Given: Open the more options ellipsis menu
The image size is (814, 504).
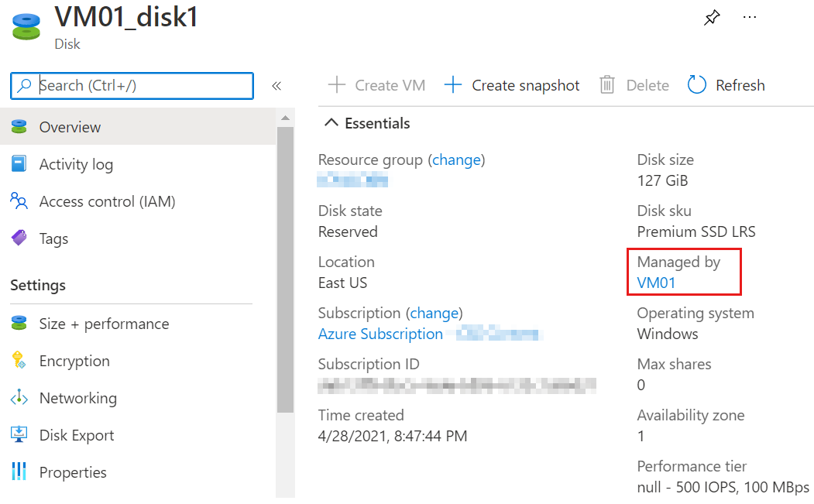Looking at the screenshot, I should tap(749, 17).
